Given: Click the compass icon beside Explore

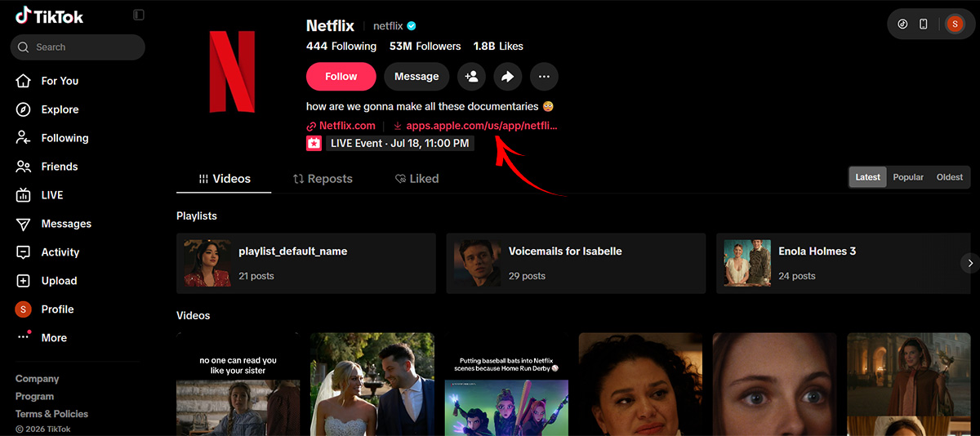Looking at the screenshot, I should pyautogui.click(x=24, y=109).
